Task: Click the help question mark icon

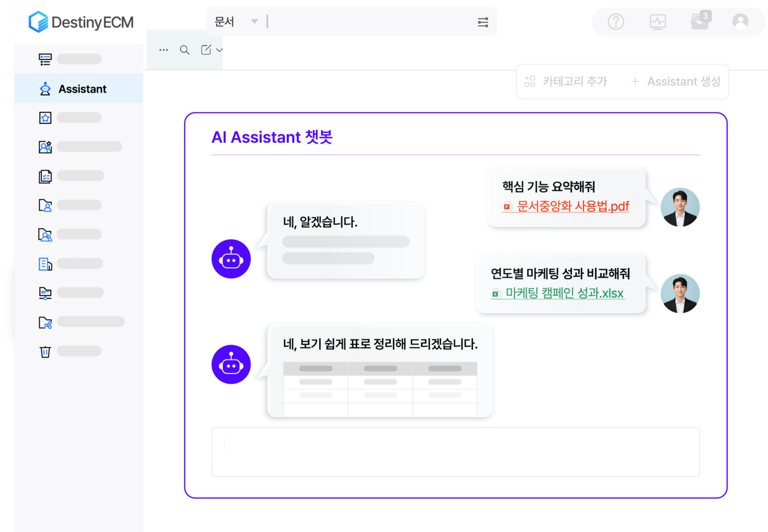Action: pos(616,22)
